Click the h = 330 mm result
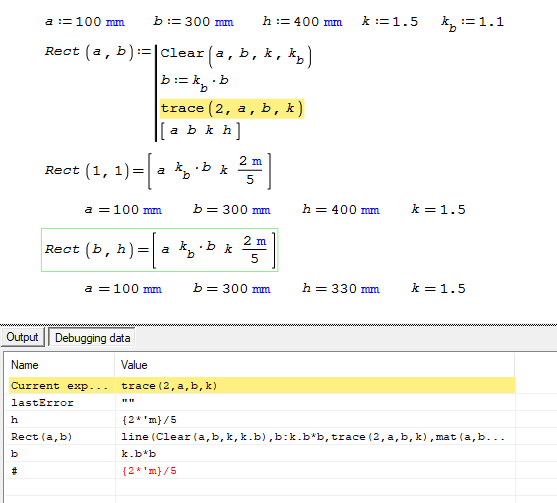Screen dimensions: 557x503 click(x=341, y=288)
